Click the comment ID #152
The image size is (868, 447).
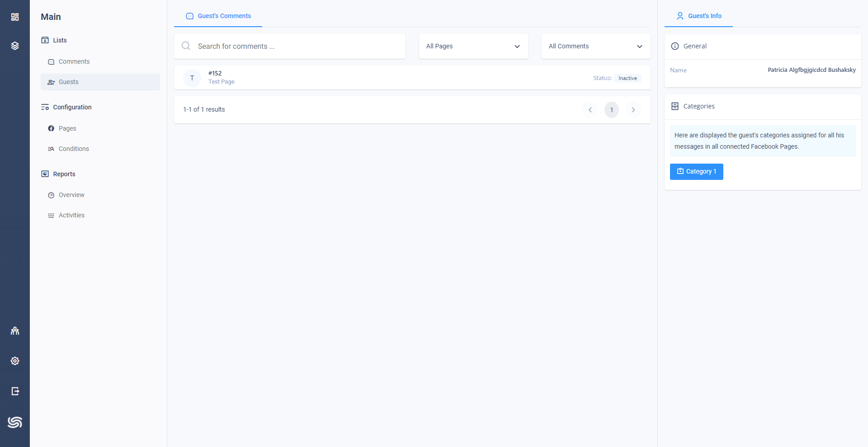coord(215,73)
